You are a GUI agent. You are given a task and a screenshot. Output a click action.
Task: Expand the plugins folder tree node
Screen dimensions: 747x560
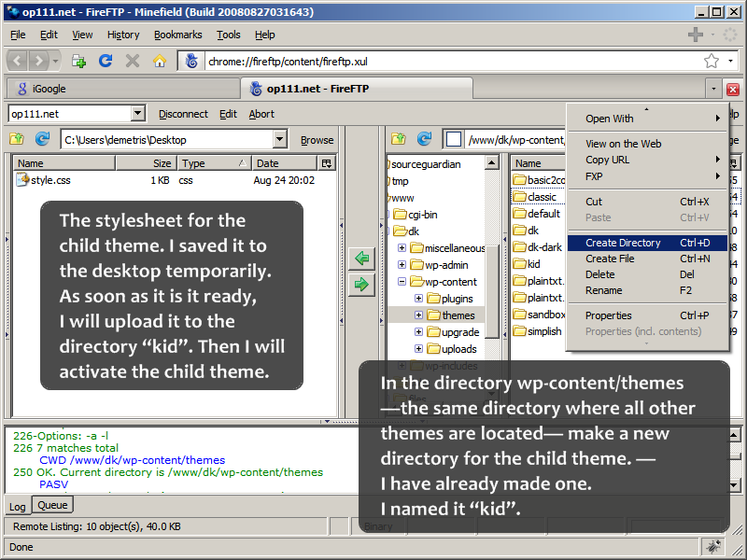click(418, 299)
